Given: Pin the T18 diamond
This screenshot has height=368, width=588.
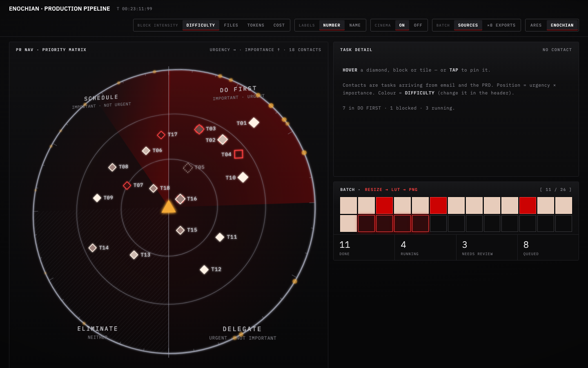Looking at the screenshot, I should click(x=154, y=188).
